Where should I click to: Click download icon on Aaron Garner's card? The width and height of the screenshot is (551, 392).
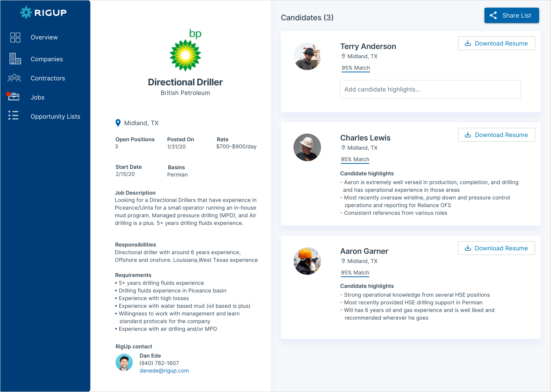point(468,248)
